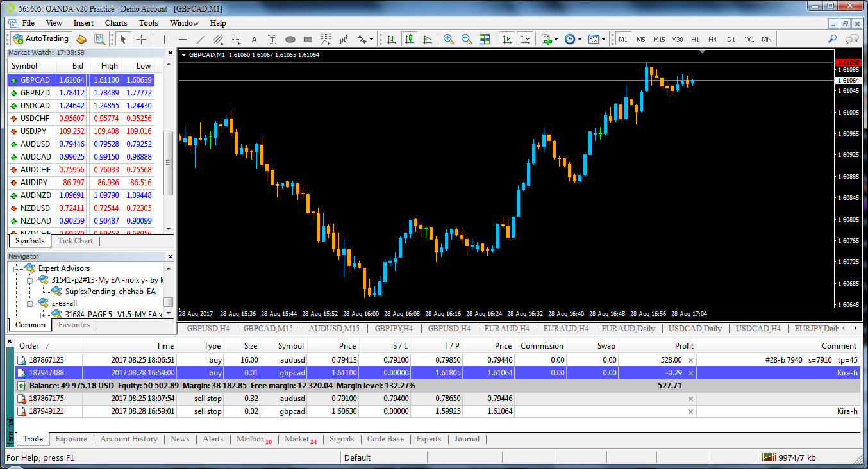This screenshot has height=469, width=868.
Task: Select the Trendline drawing tool
Action: tap(200, 39)
